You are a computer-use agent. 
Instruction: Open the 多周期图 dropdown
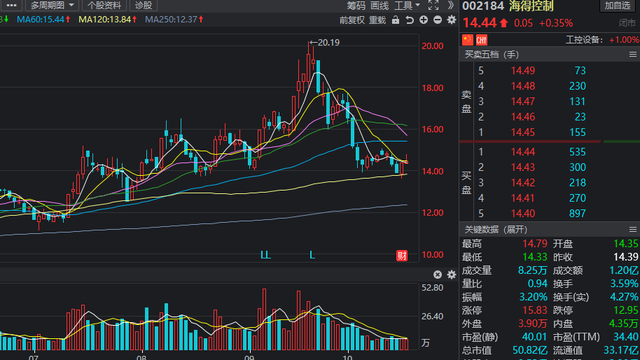(51, 5)
